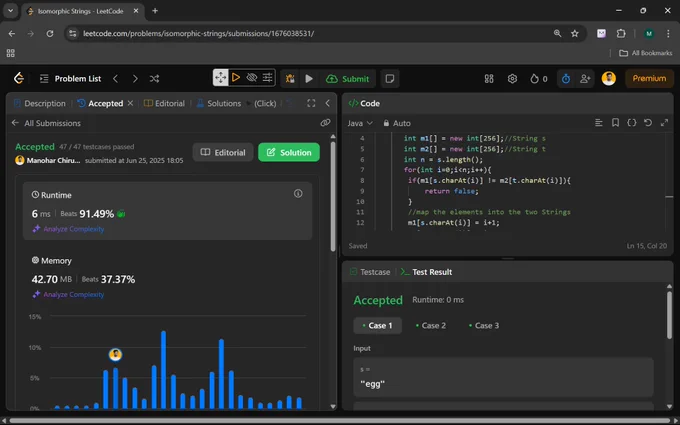Toggle the Auto lock setting
This screenshot has height=425, width=680.
coord(397,123)
